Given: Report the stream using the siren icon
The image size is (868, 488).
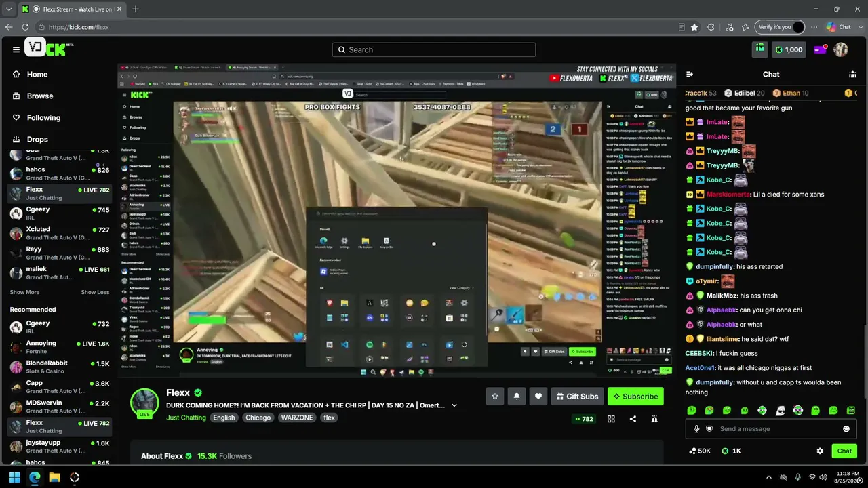Looking at the screenshot, I should [x=654, y=419].
